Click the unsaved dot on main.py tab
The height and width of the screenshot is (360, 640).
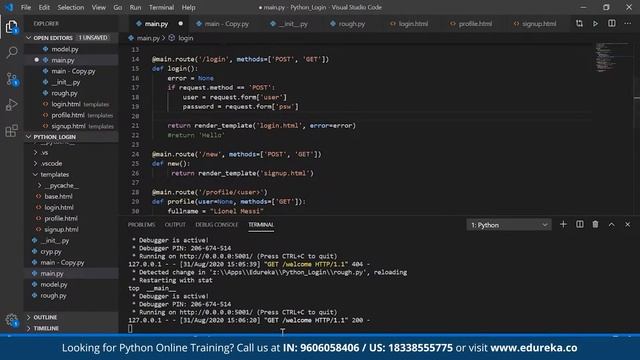(x=180, y=24)
